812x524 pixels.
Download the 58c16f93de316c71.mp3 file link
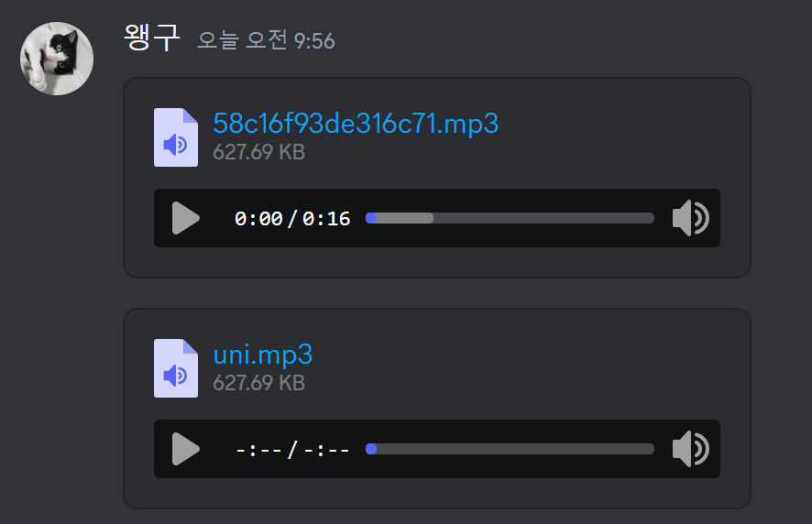point(356,124)
